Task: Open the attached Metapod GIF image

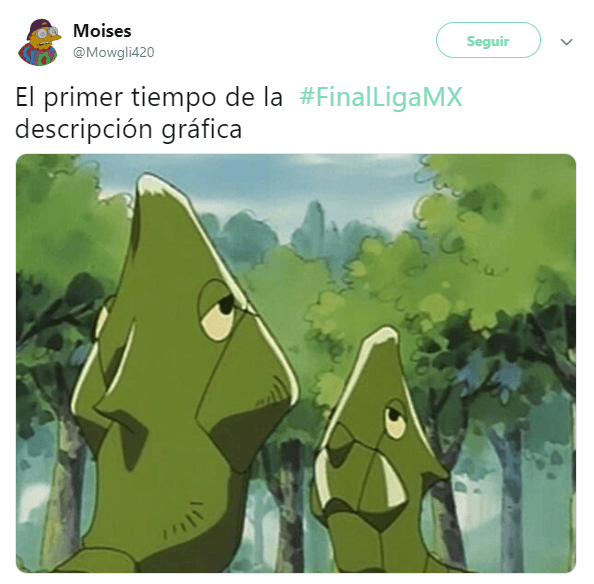Action: (x=296, y=363)
